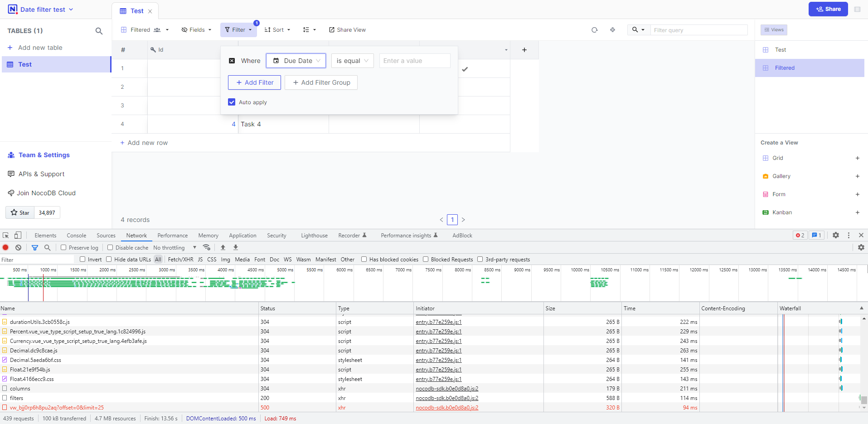Switch to the Memory tab in DevTools
868x424 pixels.
(208, 235)
